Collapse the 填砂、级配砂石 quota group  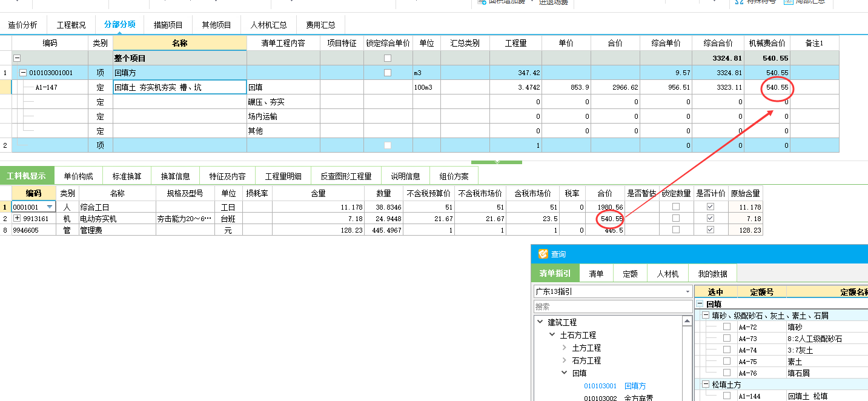point(706,316)
